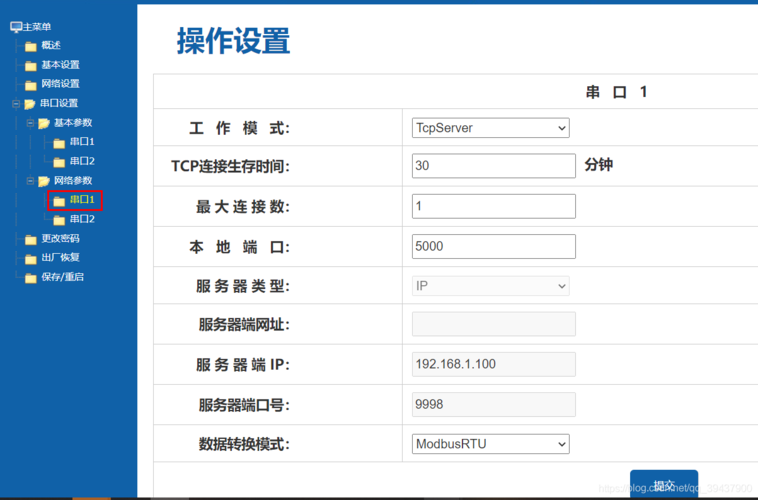The height and width of the screenshot is (500, 758).
Task: Collapse the 基本参数 tree node
Action: click(30, 123)
